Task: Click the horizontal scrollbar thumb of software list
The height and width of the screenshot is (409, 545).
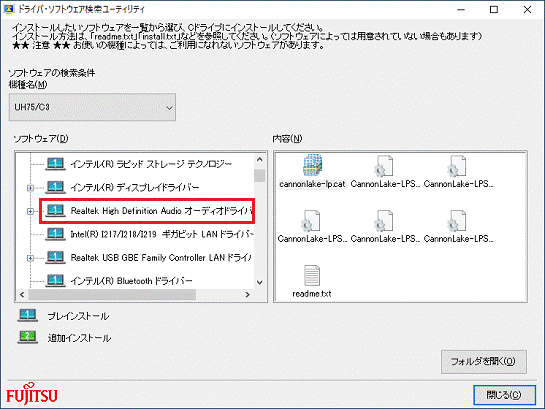Action: click(112, 295)
